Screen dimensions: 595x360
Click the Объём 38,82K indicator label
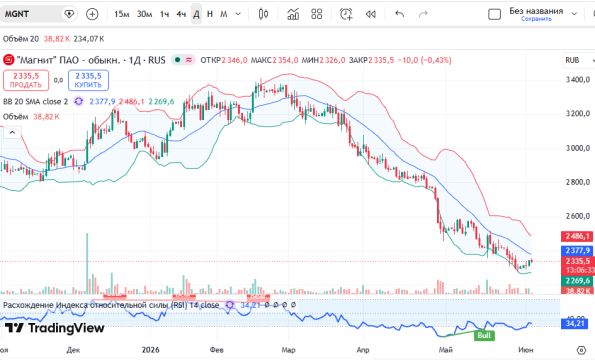(x=31, y=117)
